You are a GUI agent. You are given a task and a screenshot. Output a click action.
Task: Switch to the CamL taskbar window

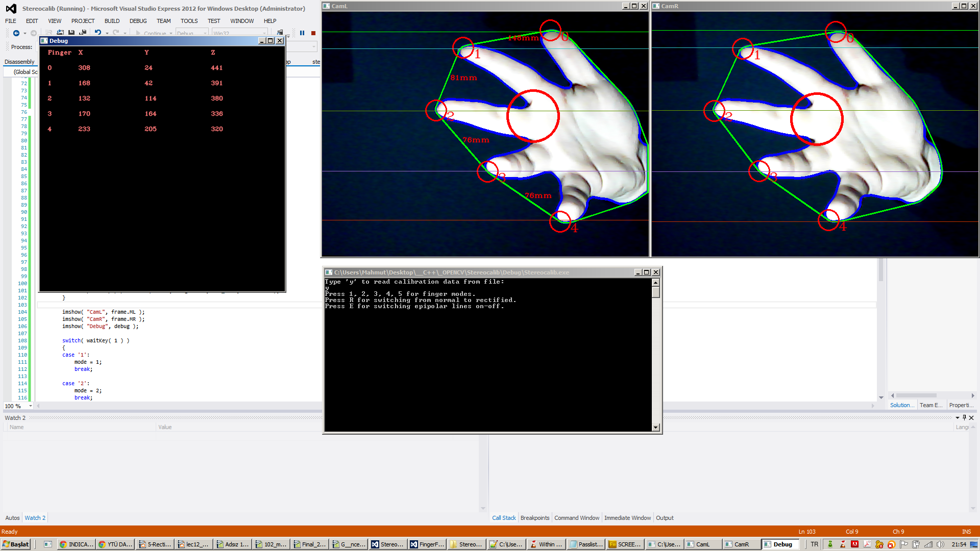702,544
